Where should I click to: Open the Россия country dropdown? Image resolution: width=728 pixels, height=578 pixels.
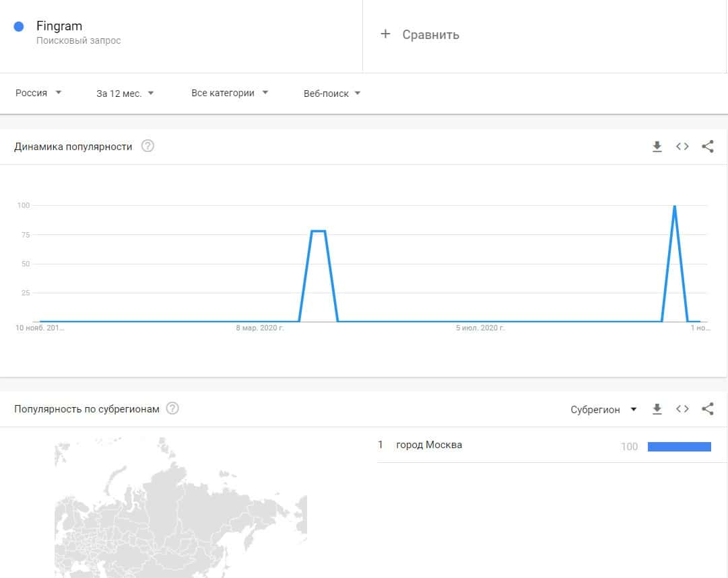38,93
